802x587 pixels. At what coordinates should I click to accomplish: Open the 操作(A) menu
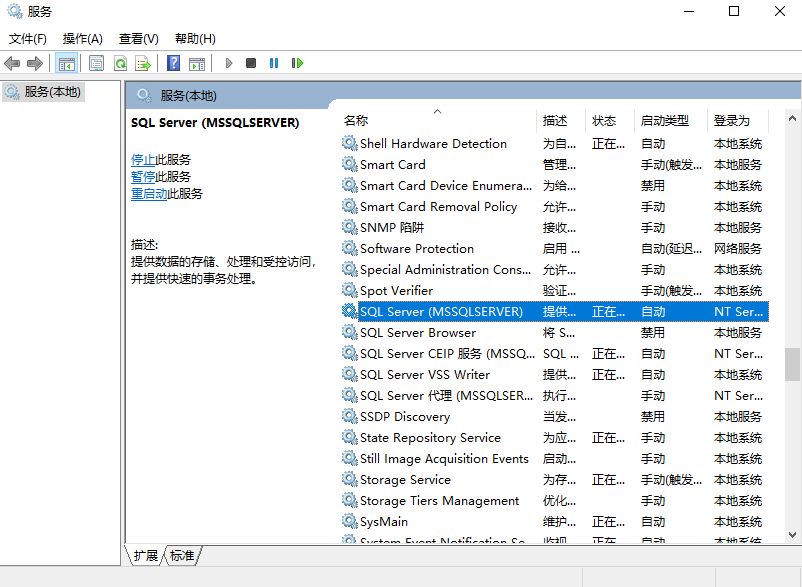tap(83, 39)
